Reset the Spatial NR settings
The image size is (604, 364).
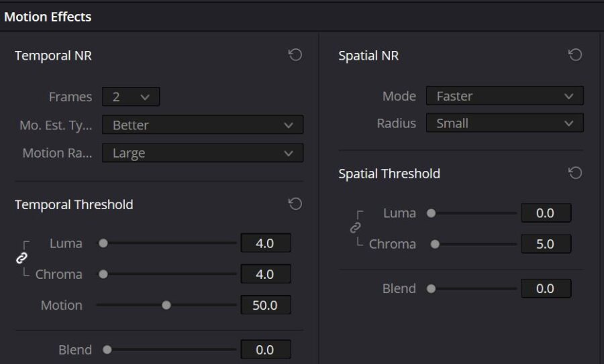[x=574, y=56]
